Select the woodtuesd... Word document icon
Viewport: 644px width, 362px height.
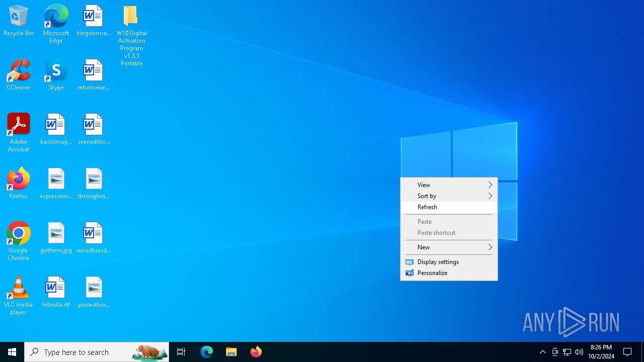[x=94, y=238]
